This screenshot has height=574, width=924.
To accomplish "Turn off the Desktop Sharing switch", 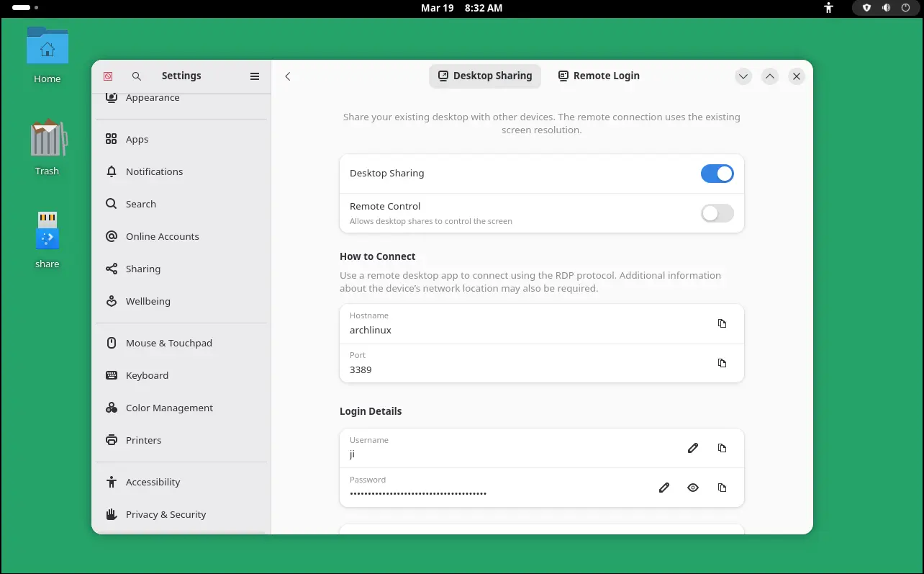I will [717, 174].
